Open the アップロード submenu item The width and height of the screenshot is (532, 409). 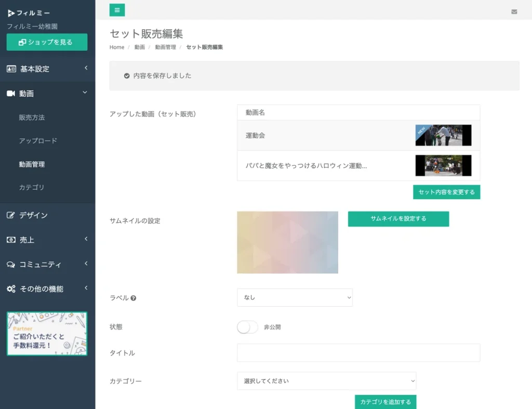(x=38, y=141)
